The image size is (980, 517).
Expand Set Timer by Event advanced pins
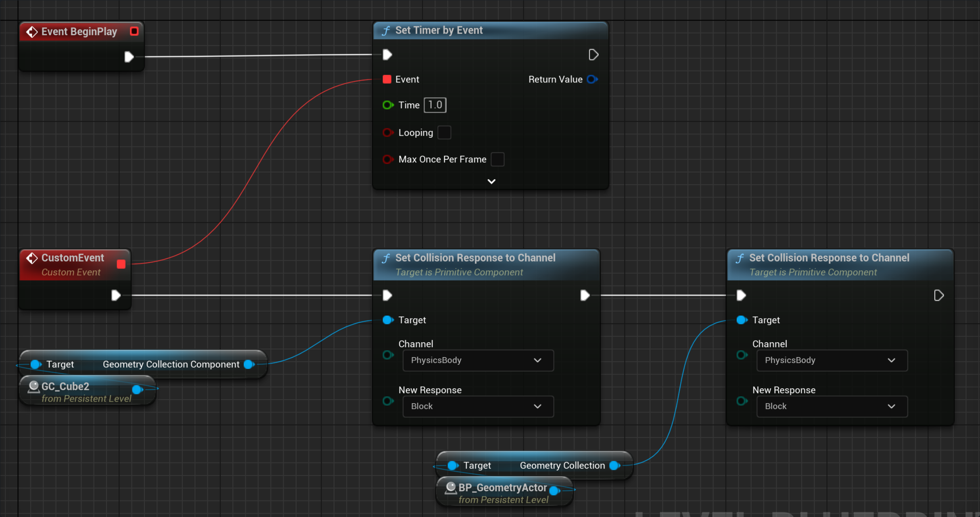[491, 182]
